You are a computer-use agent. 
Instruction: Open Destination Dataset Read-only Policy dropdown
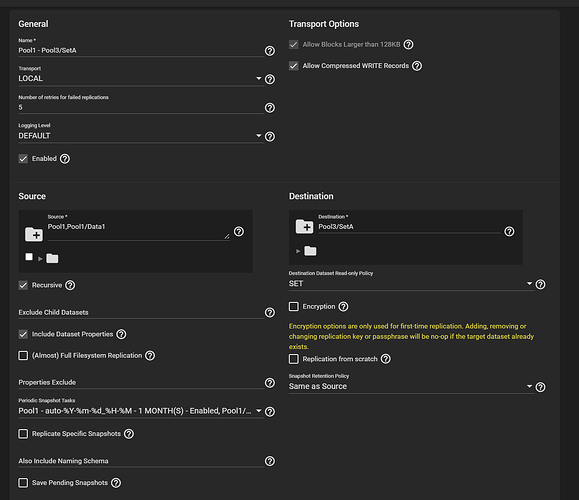tap(411, 284)
